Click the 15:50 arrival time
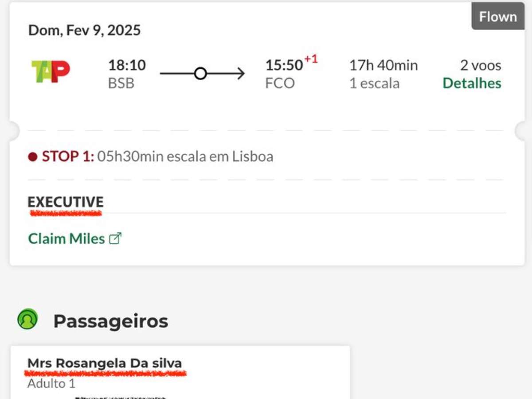This screenshot has height=399, width=532. point(284,65)
